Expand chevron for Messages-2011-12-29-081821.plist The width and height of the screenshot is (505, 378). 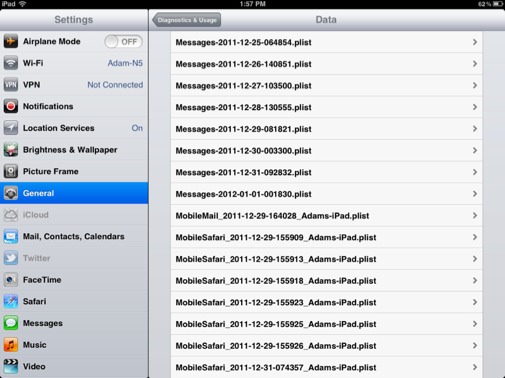(475, 129)
